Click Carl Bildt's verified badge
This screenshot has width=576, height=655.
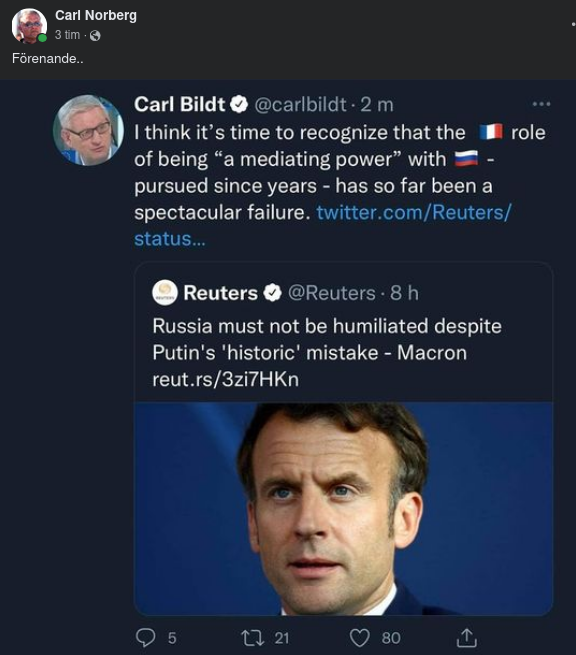tap(239, 104)
